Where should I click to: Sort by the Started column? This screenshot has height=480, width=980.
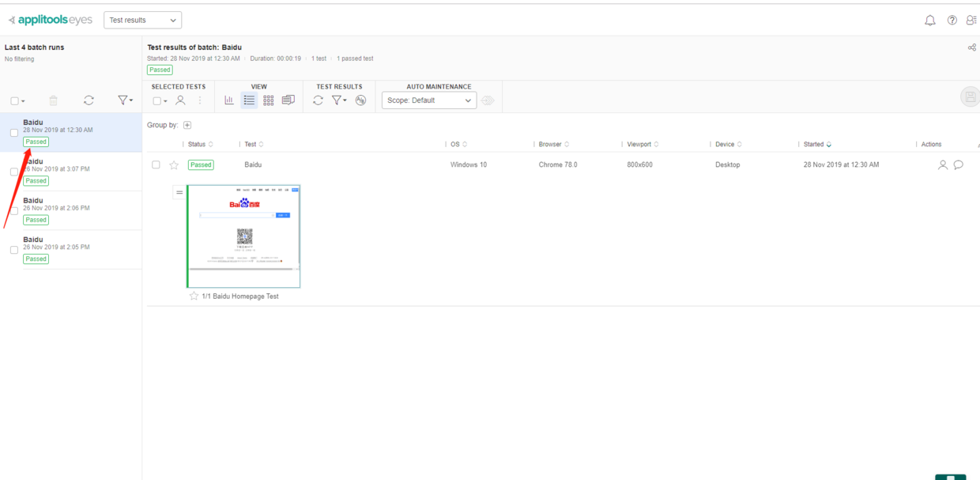(x=817, y=144)
